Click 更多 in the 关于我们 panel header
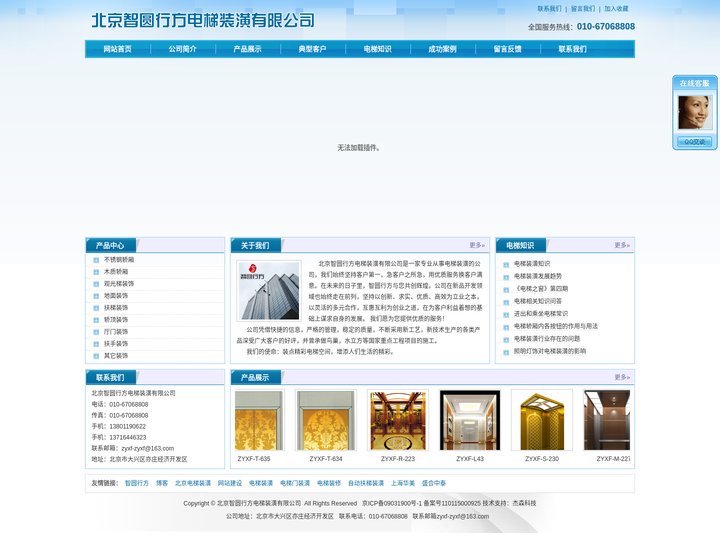 pyautogui.click(x=477, y=245)
